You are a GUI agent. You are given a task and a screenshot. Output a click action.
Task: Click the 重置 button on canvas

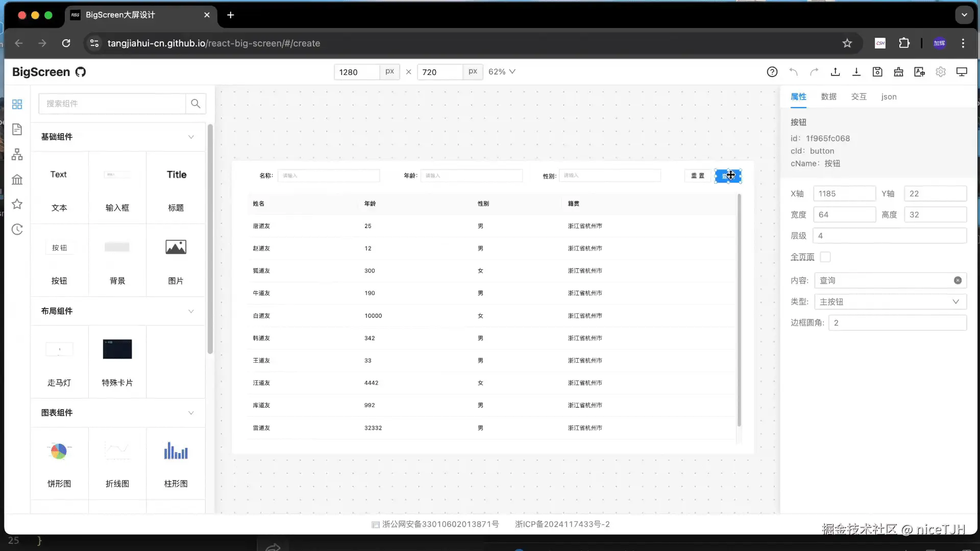(697, 176)
